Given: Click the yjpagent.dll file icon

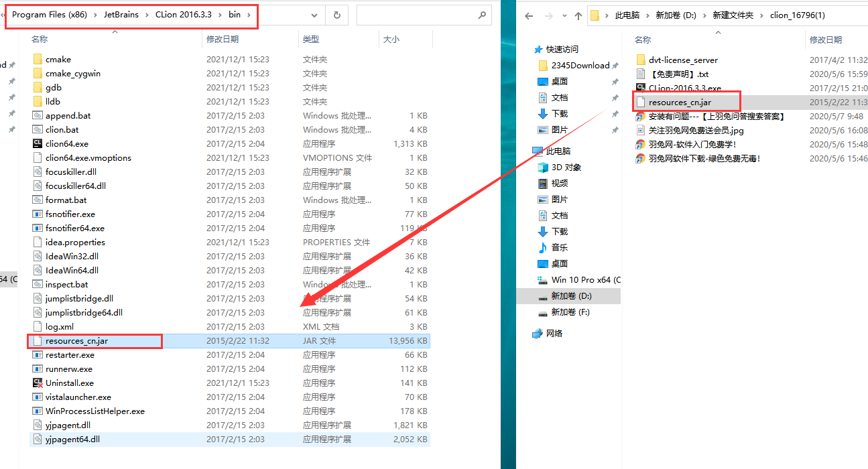Looking at the screenshot, I should point(38,425).
